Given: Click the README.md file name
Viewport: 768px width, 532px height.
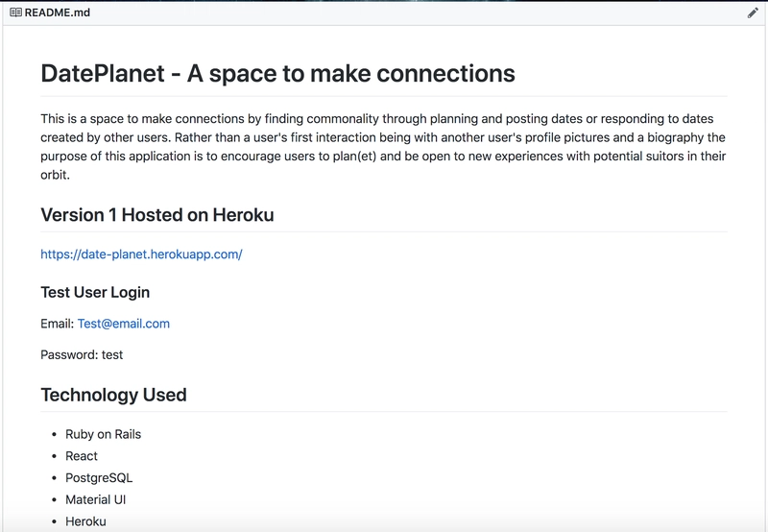Looking at the screenshot, I should click(58, 12).
